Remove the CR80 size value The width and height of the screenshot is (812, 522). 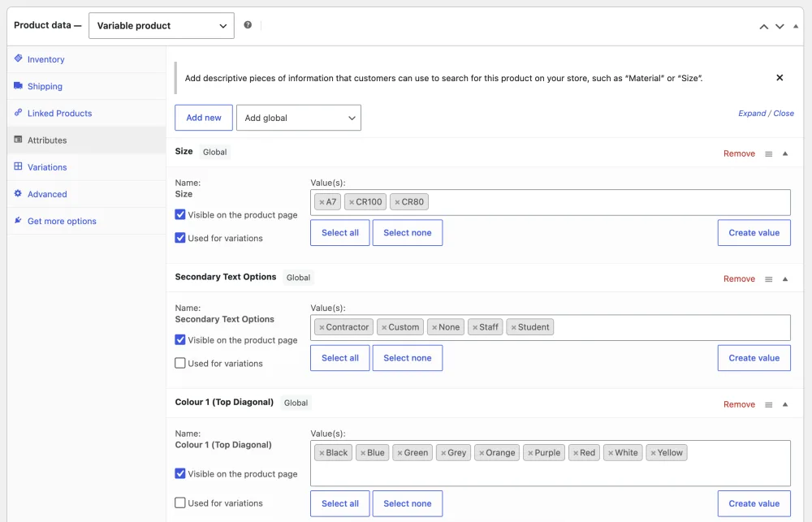[x=397, y=202]
